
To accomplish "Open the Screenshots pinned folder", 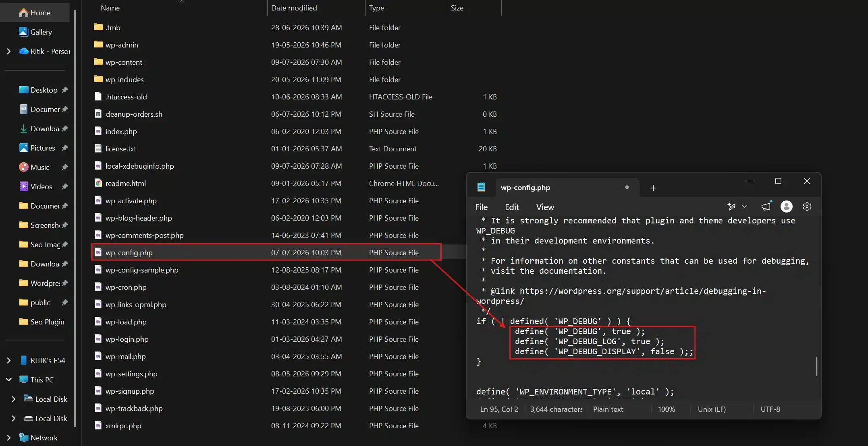I will (39, 225).
